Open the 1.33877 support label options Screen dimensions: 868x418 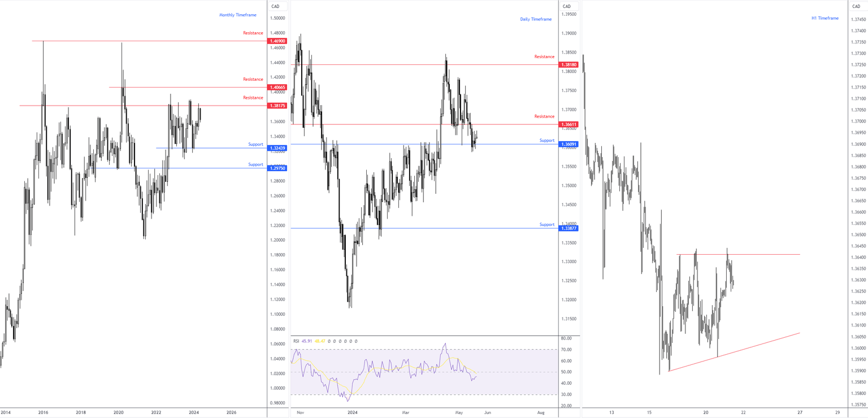coord(568,228)
